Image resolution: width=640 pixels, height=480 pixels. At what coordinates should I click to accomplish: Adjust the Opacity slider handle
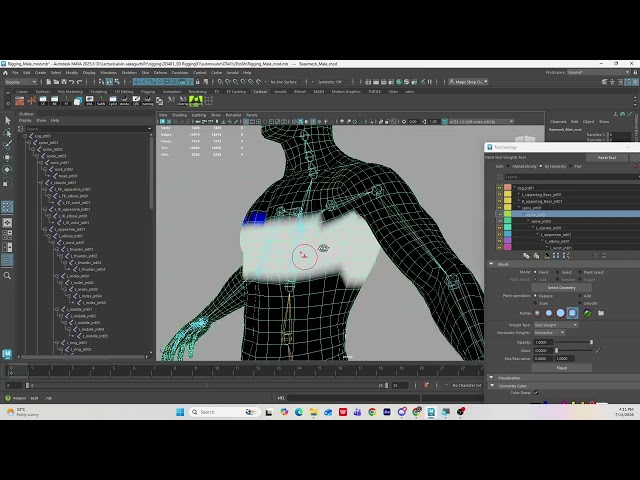point(591,342)
